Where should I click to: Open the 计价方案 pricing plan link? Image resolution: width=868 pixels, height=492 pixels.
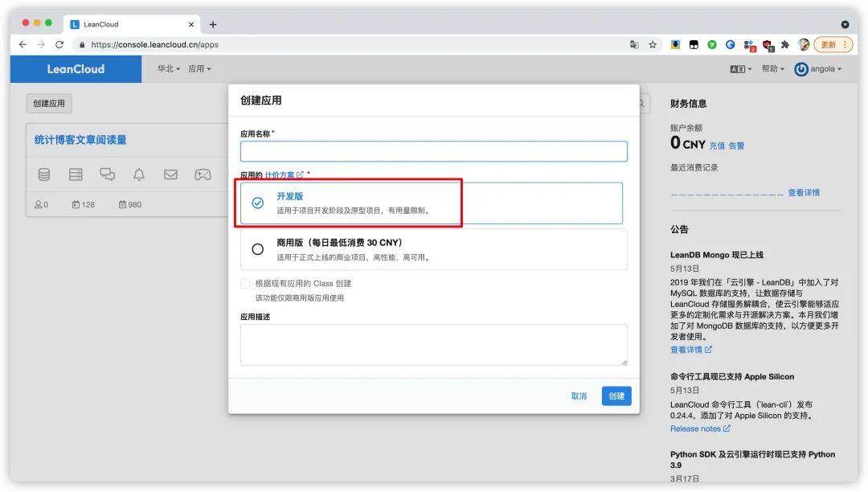284,175
